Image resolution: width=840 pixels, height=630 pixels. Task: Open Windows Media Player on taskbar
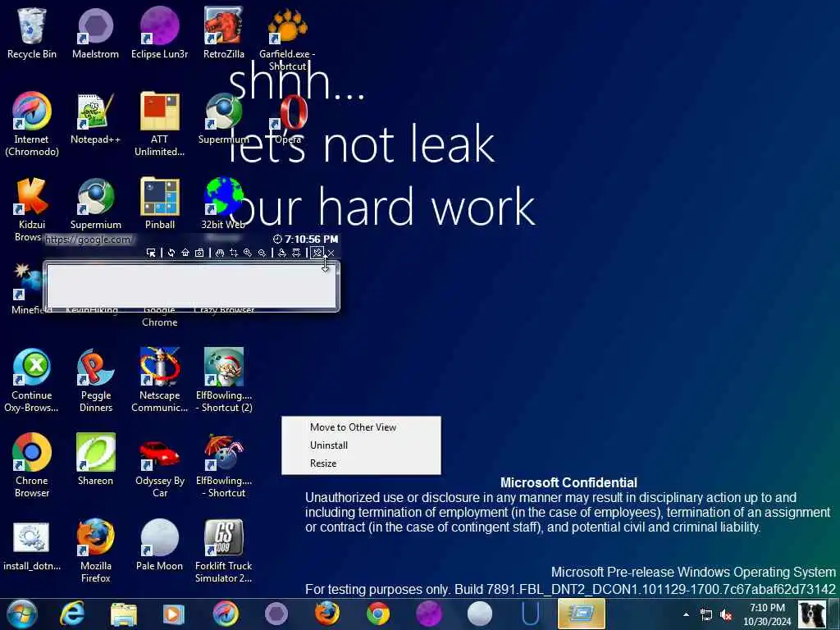click(173, 614)
